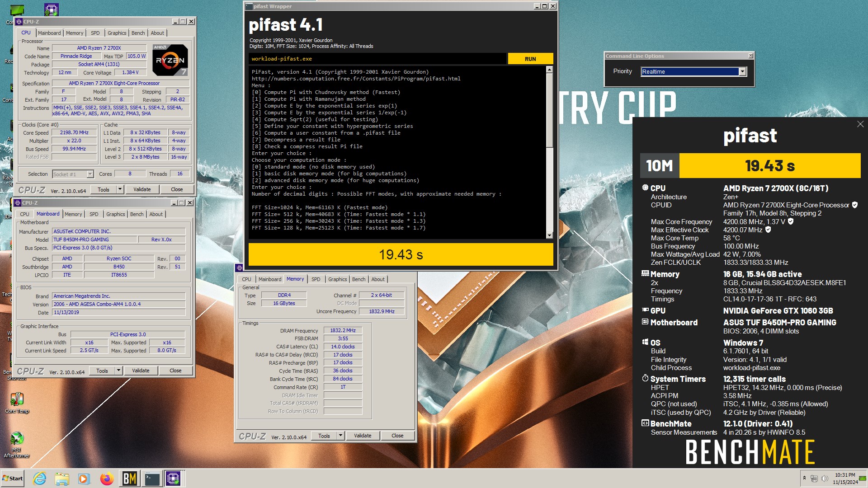Expand Tools arrow in CPU-Z Memory window

pyautogui.click(x=341, y=436)
